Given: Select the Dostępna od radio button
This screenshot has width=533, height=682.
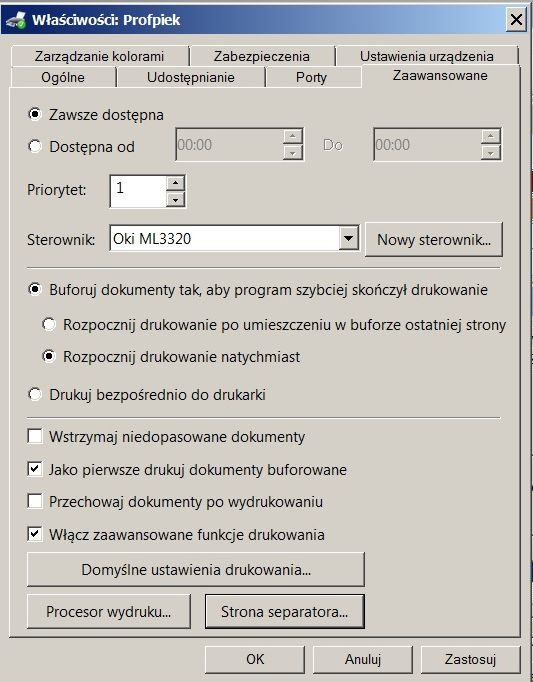Looking at the screenshot, I should (35, 146).
